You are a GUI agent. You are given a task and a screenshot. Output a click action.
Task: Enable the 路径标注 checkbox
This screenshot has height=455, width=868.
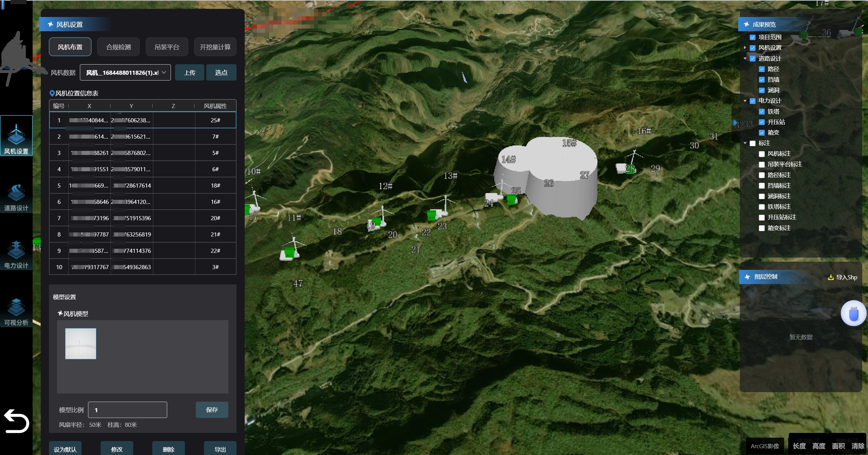point(762,175)
